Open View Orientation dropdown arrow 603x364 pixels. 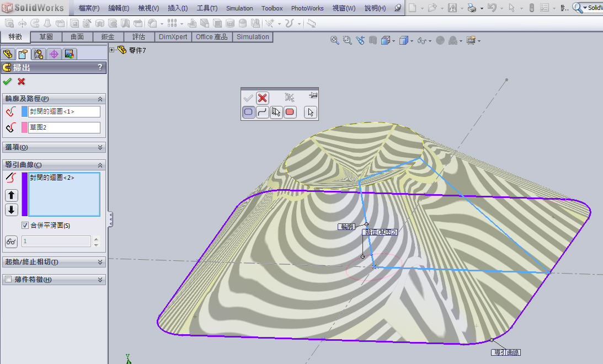pos(393,41)
